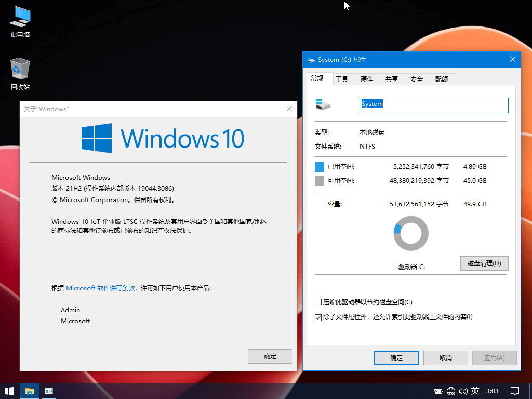532x399 pixels.
Task: Click the 应用(A) button
Action: [495, 357]
